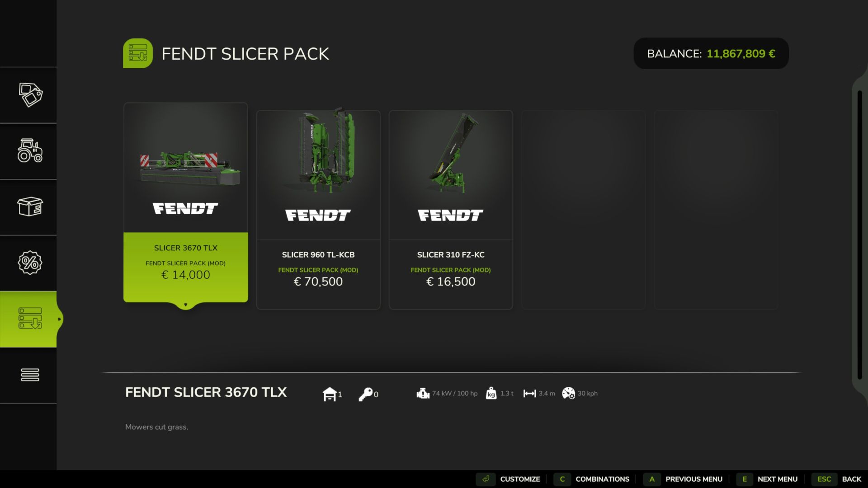Select the Slicer 960 TL-KCB card
Screen dimensions: 868x488
click(x=318, y=210)
